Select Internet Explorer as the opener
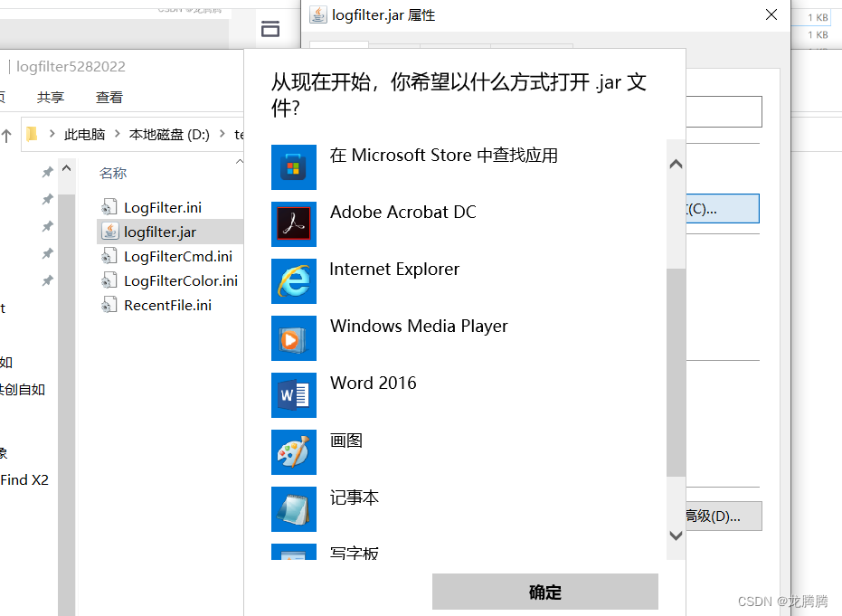The height and width of the screenshot is (616, 842). point(294,281)
